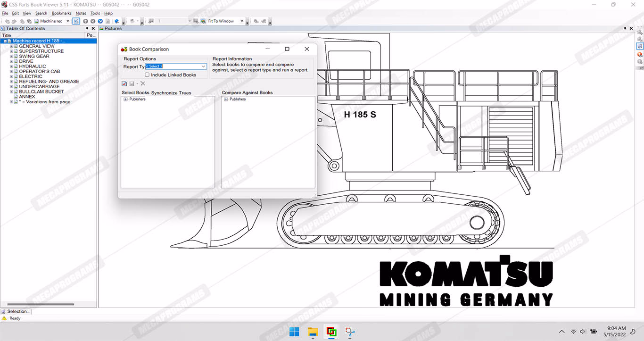The image size is (644, 341).
Task: Run report icon in Book Comparison dialog
Action: [x=124, y=83]
